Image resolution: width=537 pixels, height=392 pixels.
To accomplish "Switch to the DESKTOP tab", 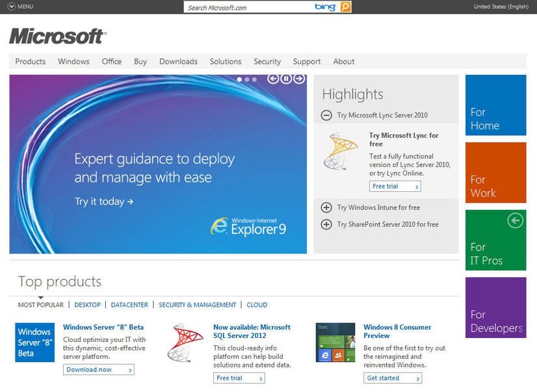I will point(87,305).
